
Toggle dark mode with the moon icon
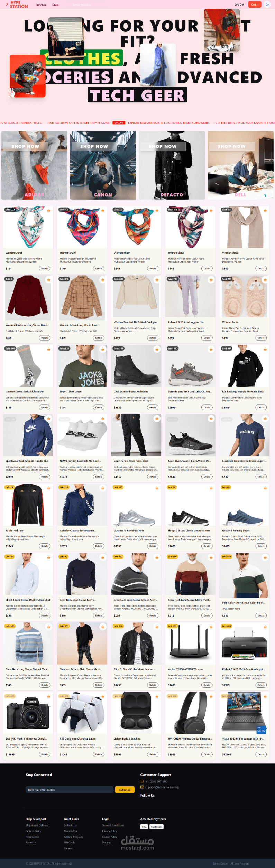(267, 4)
